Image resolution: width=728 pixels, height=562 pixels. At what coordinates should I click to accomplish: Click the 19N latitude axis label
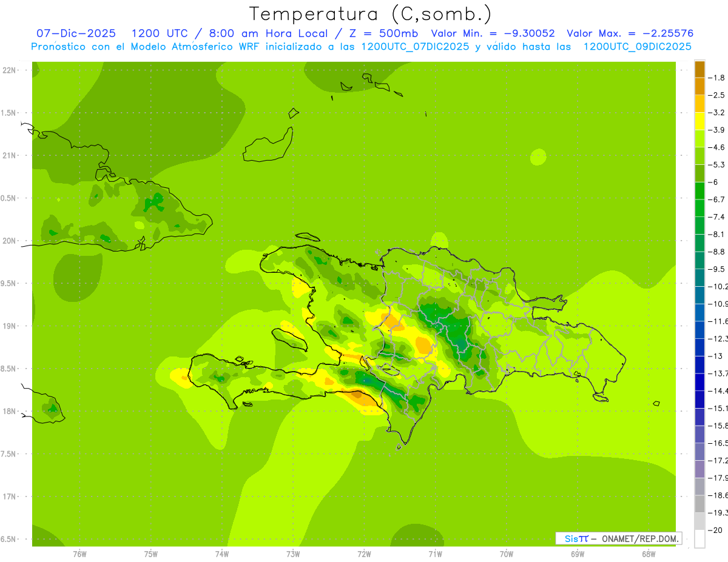10,326
